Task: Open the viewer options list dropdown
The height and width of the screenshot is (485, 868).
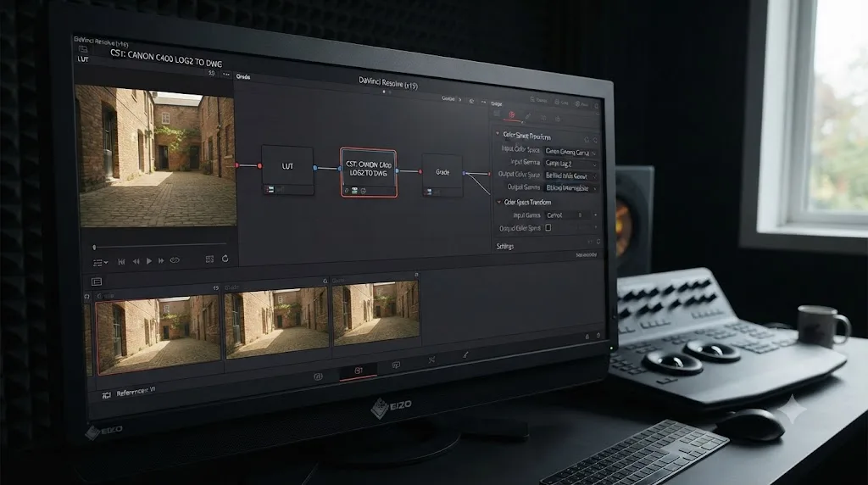Action: pyautogui.click(x=100, y=263)
